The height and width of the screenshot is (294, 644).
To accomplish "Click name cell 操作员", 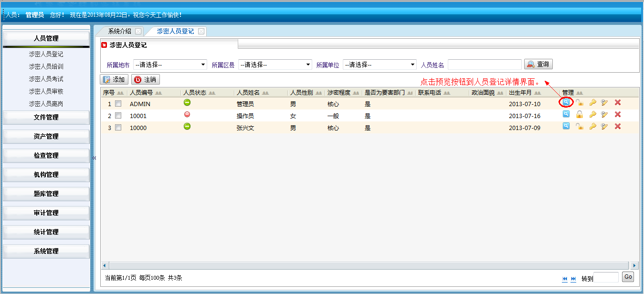I will tap(245, 116).
